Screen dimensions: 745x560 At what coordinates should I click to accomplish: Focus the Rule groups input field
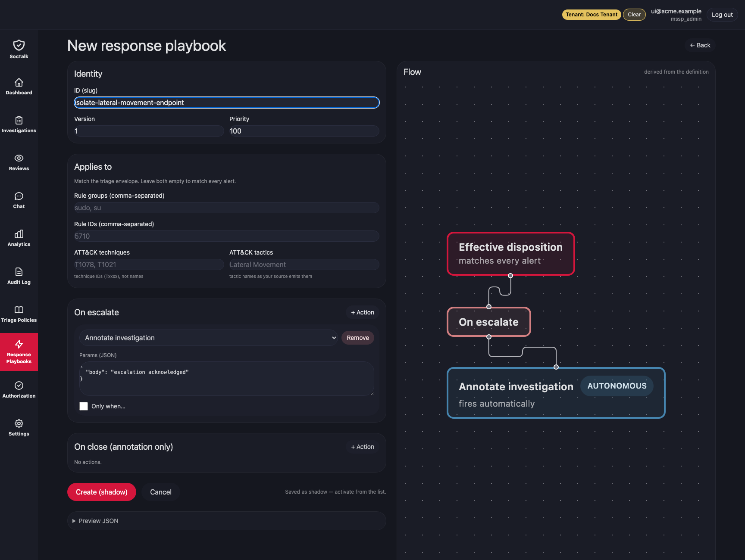[227, 208]
